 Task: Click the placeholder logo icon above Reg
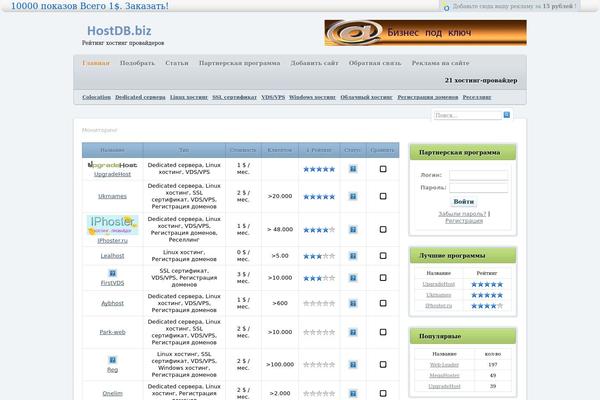(112, 360)
